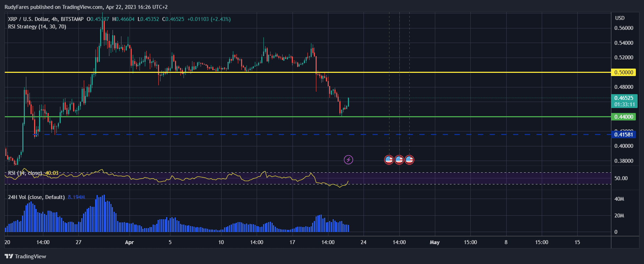The width and height of the screenshot is (644, 264).
Task: Select the yellow 0.50000 price label
Action: 623,72
